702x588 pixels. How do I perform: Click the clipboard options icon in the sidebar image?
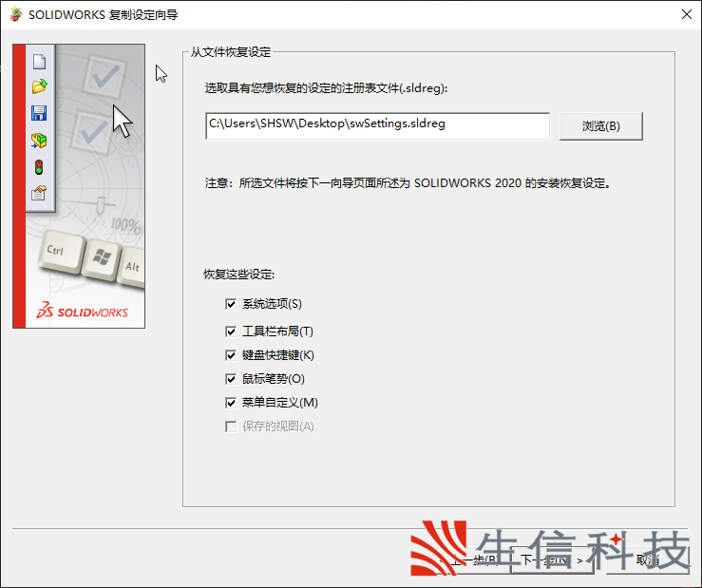(39, 193)
